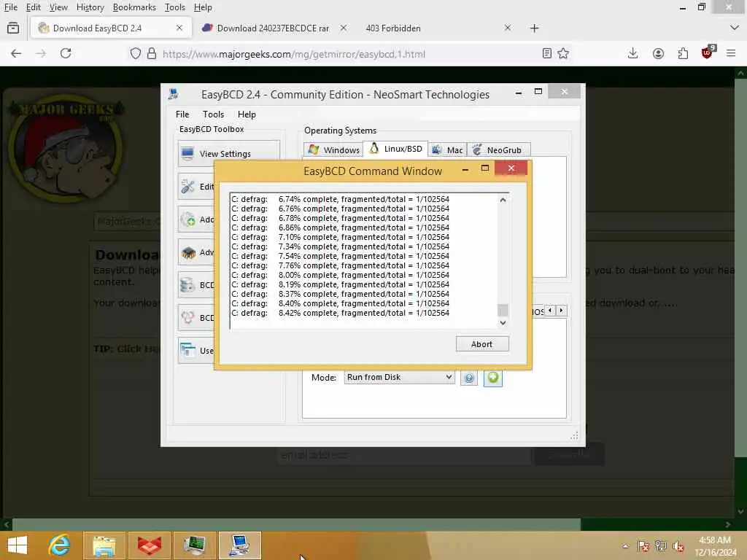747x560 pixels.
Task: Close the 403 Forbidden tab
Action: [x=508, y=28]
